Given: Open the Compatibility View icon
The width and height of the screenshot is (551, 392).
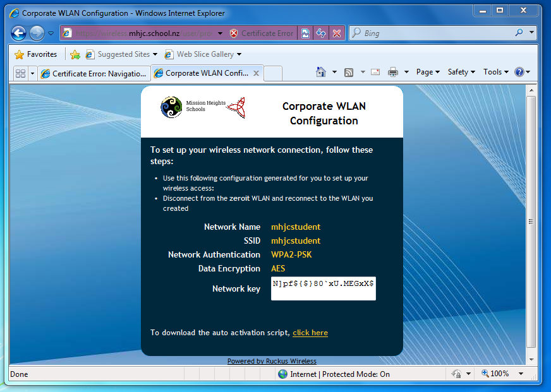Looking at the screenshot, I should [306, 33].
